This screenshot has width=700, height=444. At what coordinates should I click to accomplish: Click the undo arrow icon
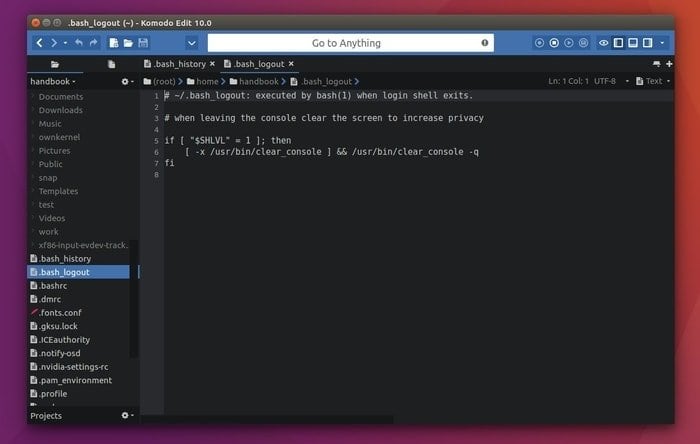coord(79,43)
